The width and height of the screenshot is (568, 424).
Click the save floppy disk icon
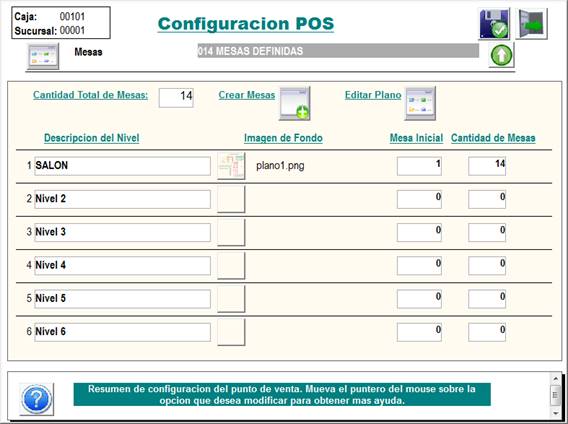point(494,24)
